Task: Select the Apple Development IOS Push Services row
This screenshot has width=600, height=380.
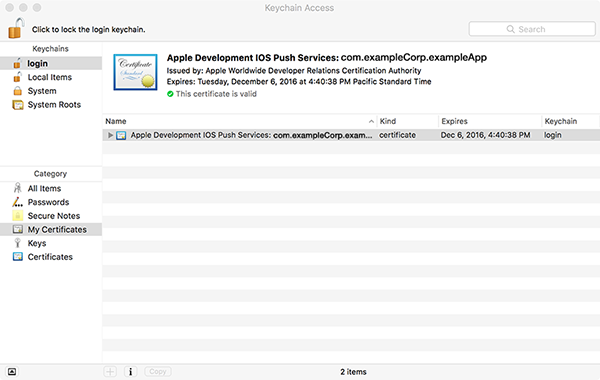Action: (351, 135)
